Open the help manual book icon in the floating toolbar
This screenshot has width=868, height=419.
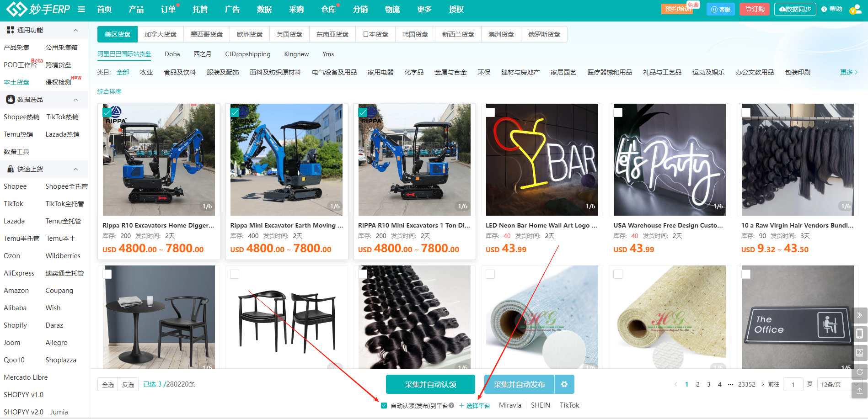[859, 353]
